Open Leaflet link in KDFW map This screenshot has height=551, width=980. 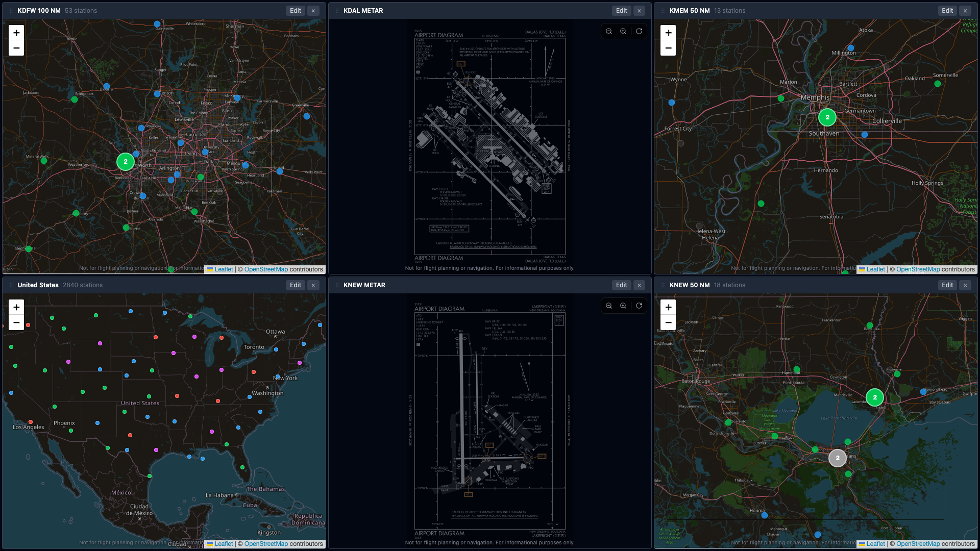point(220,269)
